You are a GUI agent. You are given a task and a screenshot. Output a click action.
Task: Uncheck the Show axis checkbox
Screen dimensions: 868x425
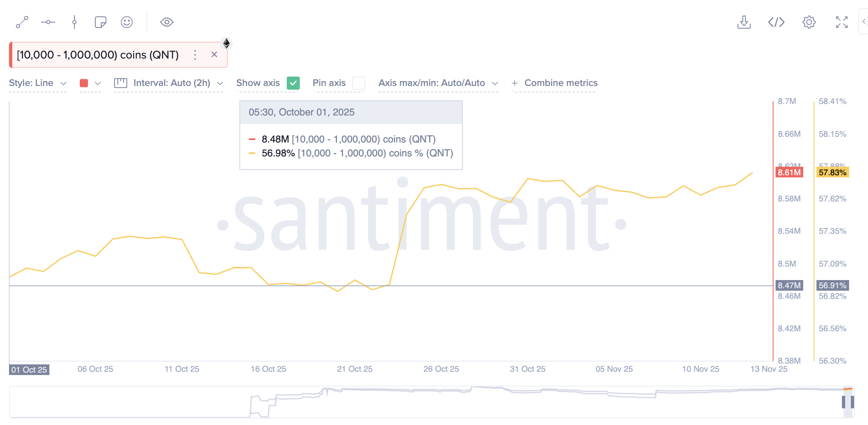(x=293, y=83)
